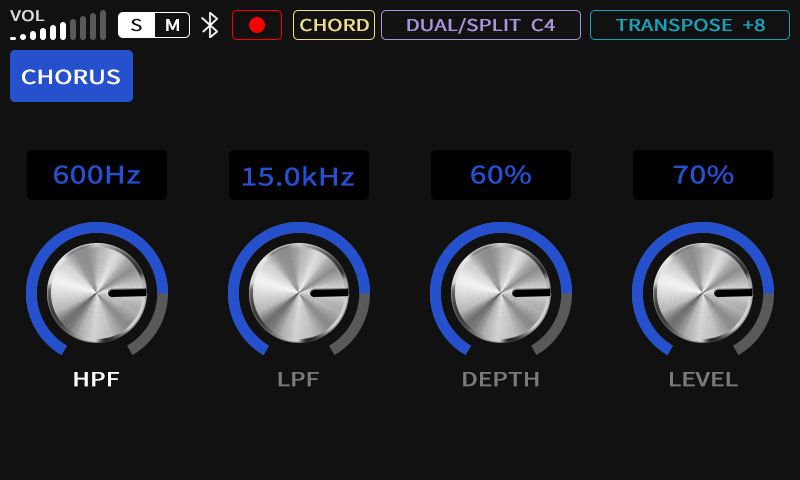Select the 15.0kHz value display
Image resolution: width=800 pixels, height=480 pixels.
tap(299, 175)
